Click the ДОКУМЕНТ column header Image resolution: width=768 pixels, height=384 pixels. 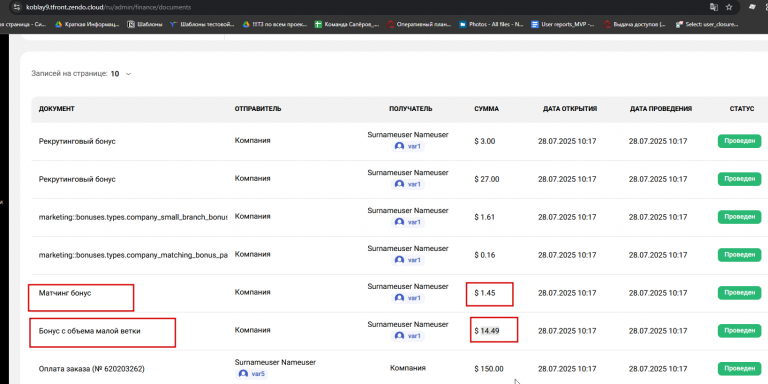[x=56, y=109]
